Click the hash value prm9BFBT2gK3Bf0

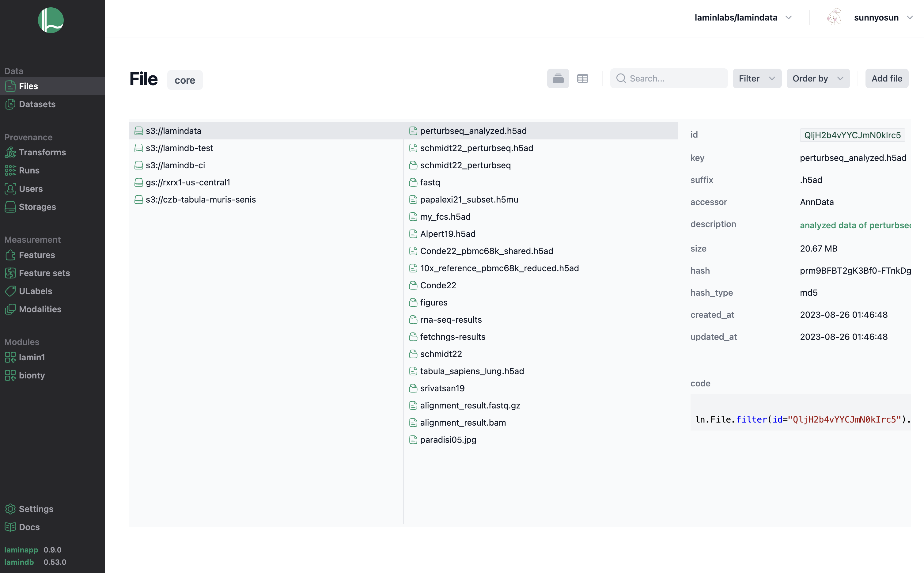(x=855, y=271)
